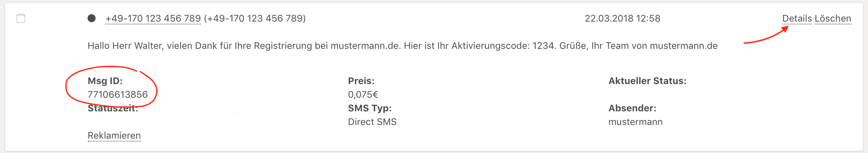Click the SMS Typ label
Screen dimensions: 868x153
pyautogui.click(x=370, y=108)
